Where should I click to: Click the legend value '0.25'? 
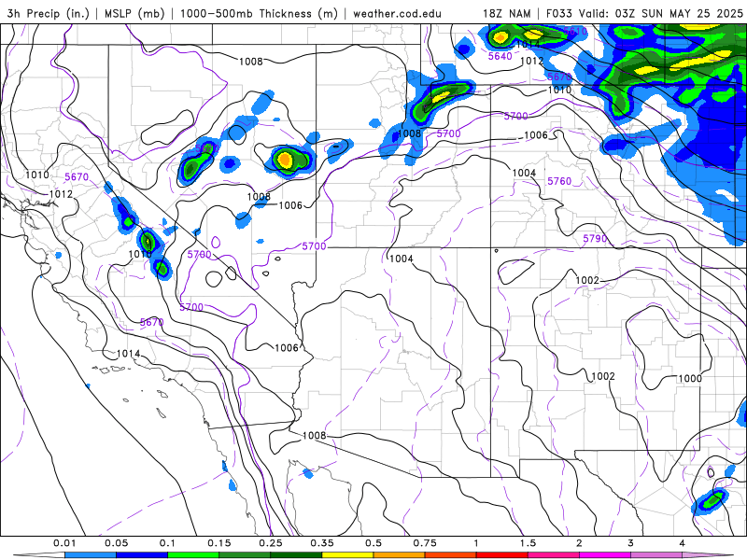coord(271,543)
